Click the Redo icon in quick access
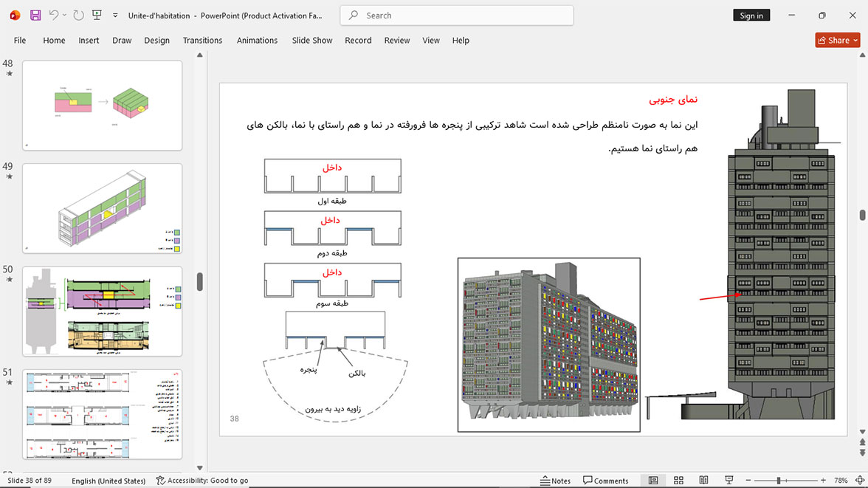This screenshot has height=488, width=868. point(78,16)
